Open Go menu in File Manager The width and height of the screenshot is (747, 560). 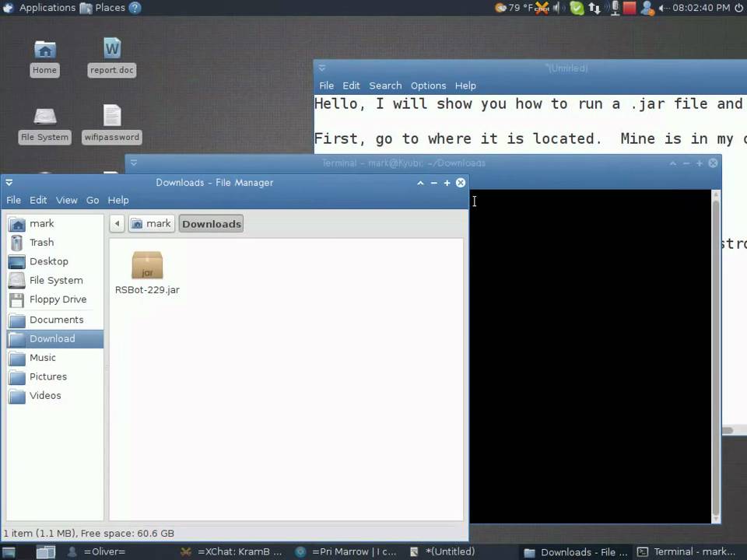[x=93, y=200]
